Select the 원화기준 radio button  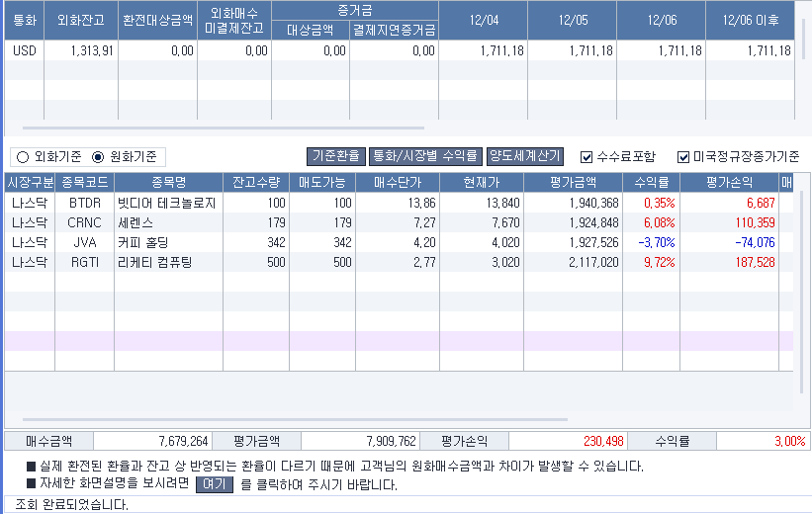point(98,156)
